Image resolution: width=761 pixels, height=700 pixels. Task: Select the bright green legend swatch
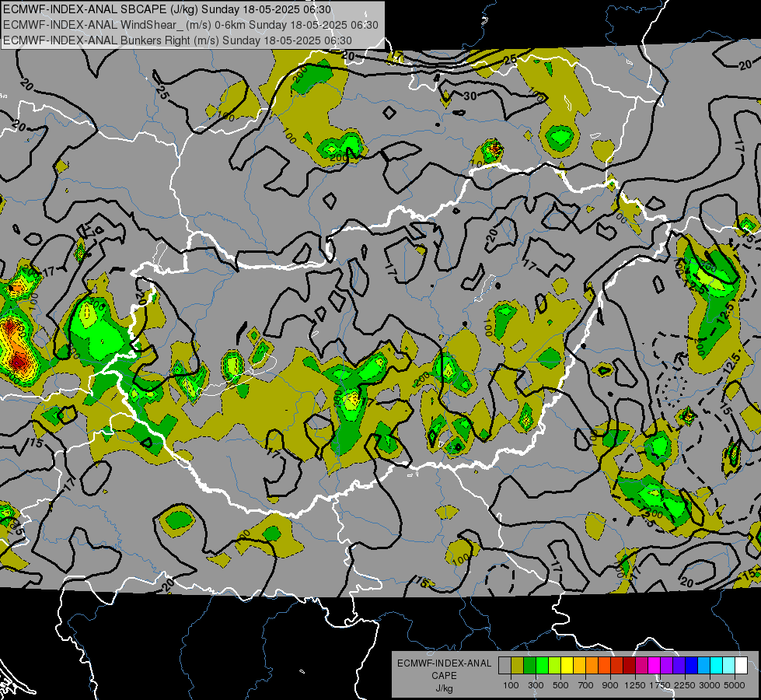543,665
